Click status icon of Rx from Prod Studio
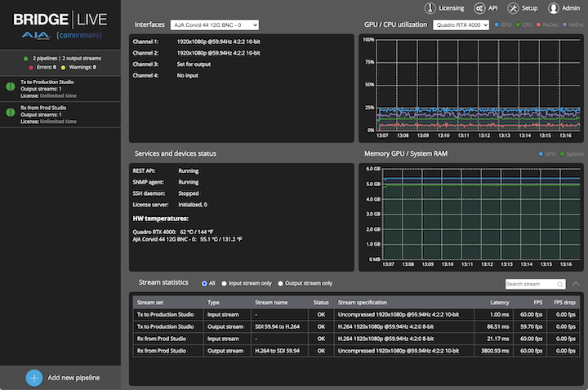 10,112
